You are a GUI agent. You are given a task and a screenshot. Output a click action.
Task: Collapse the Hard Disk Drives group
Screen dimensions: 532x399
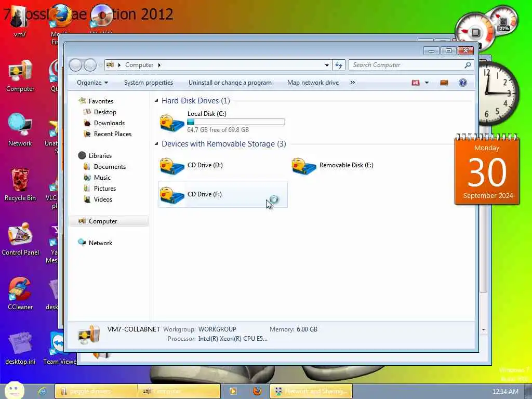(x=156, y=100)
